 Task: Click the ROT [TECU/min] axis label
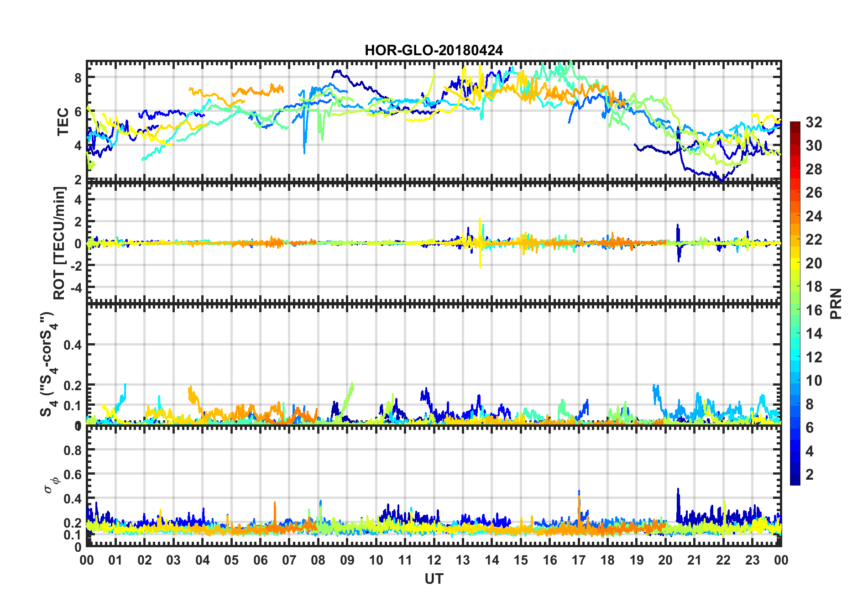[60, 243]
